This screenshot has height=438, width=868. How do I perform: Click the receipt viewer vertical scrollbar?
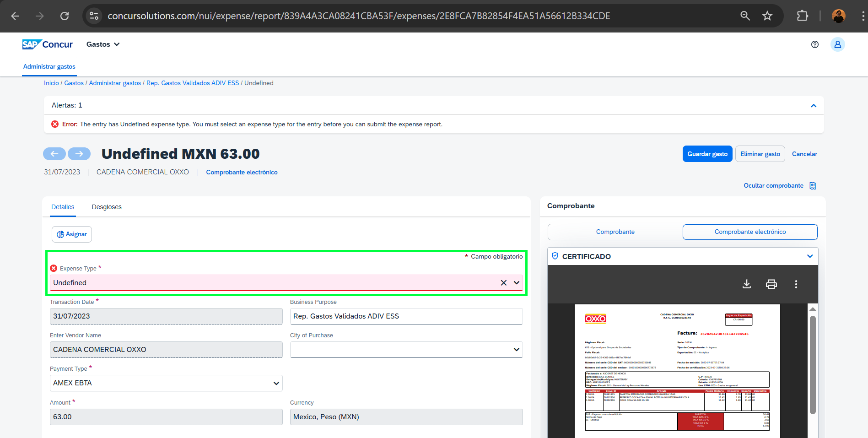pyautogui.click(x=813, y=365)
